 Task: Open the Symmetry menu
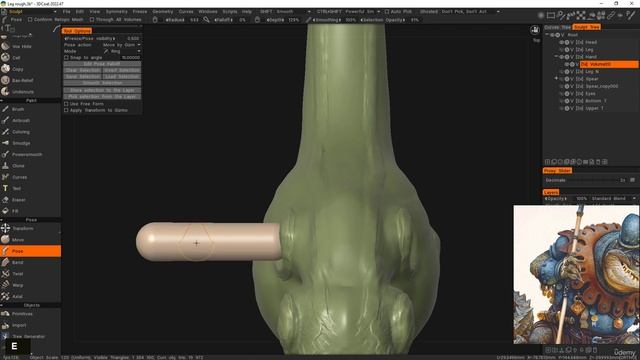point(116,12)
